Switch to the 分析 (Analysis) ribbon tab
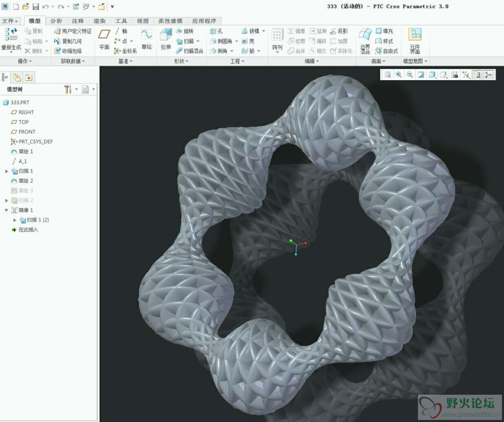The width and height of the screenshot is (504, 422). click(56, 21)
